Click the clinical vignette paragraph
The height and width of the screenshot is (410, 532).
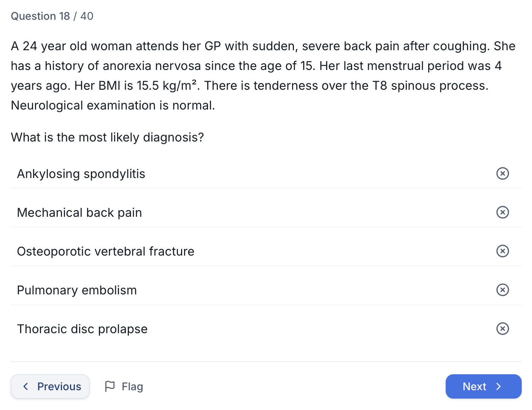pyautogui.click(x=262, y=75)
